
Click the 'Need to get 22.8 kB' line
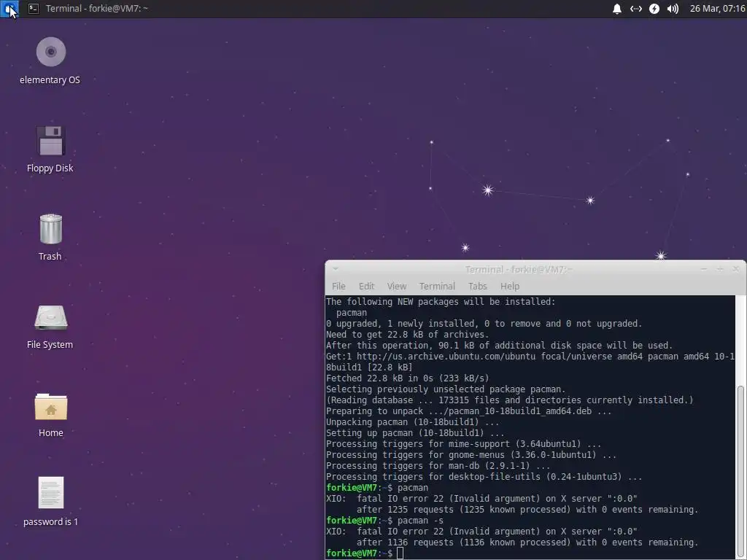click(x=408, y=334)
